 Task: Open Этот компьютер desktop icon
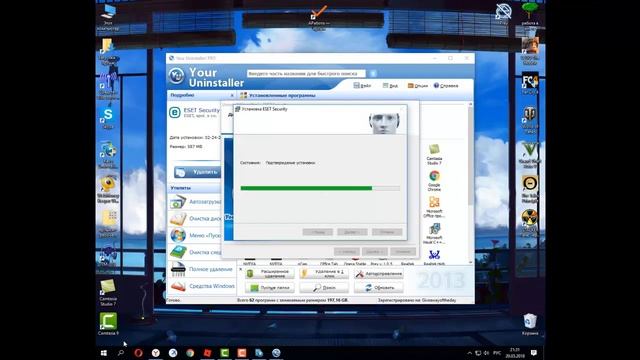tap(108, 18)
